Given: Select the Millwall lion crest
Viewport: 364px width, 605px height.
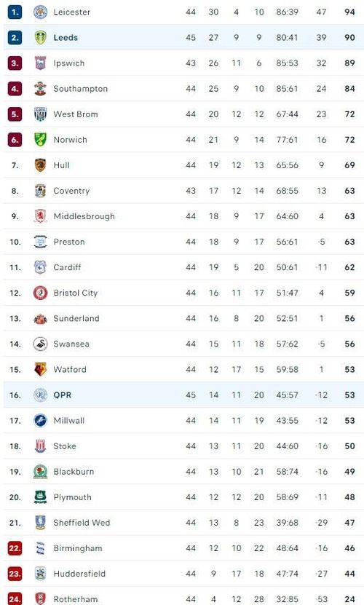Looking at the screenshot, I should point(40,421).
